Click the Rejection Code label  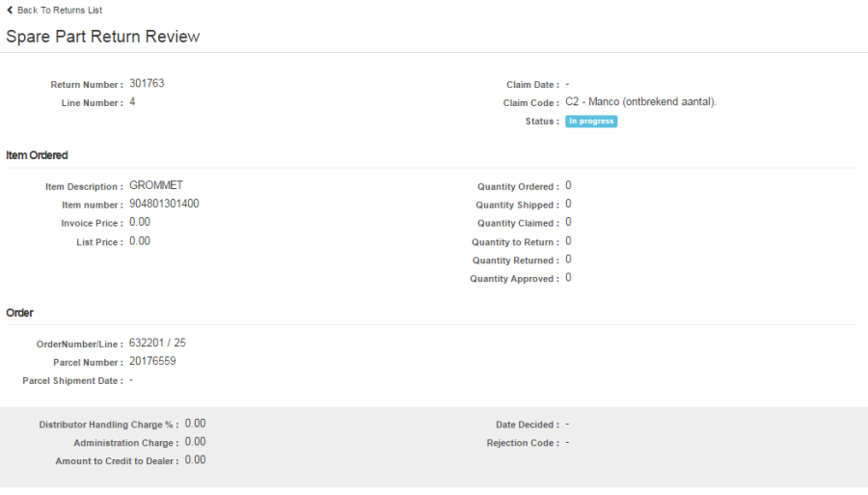click(523, 443)
